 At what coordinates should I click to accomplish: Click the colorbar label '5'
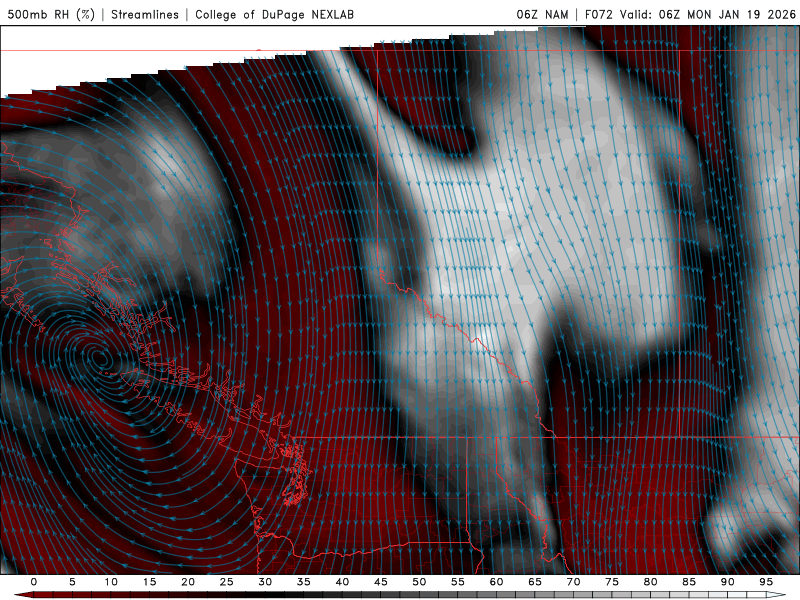(x=72, y=582)
